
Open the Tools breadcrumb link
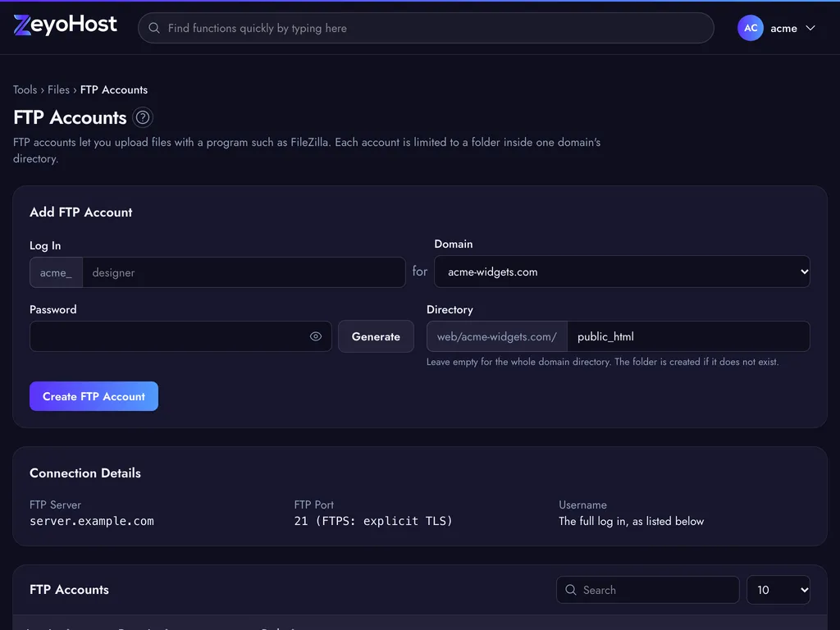pyautogui.click(x=25, y=89)
